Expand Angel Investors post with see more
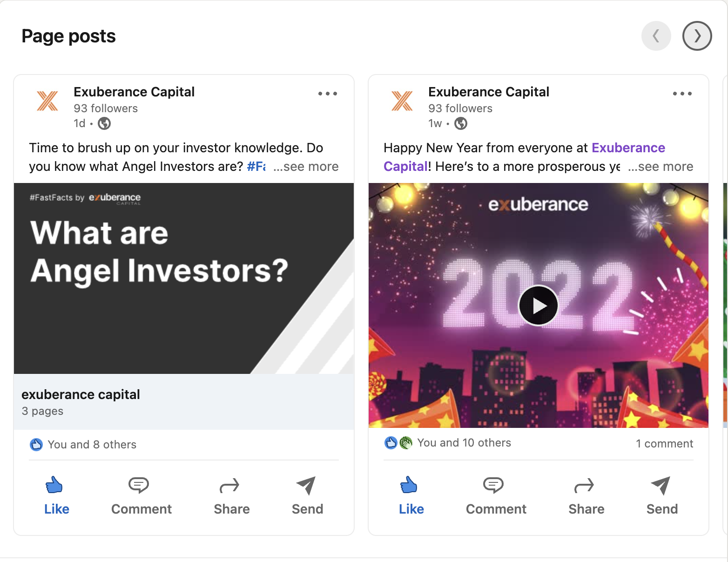The height and width of the screenshot is (562, 728). tap(306, 167)
